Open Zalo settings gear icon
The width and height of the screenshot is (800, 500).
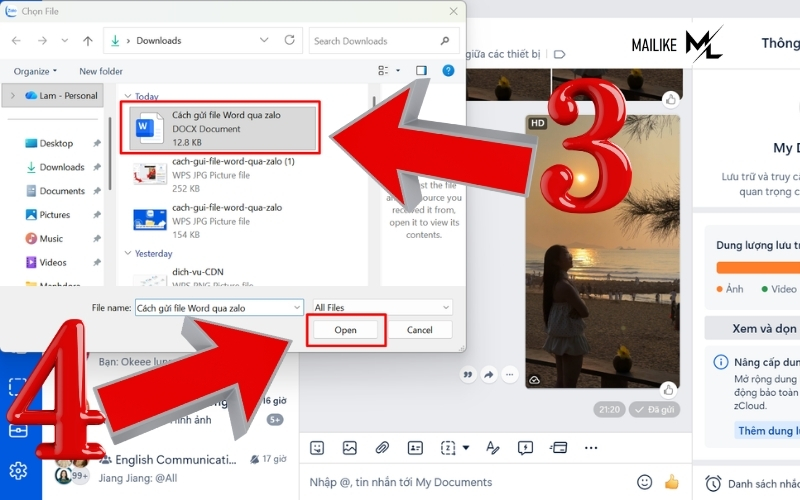tap(18, 470)
